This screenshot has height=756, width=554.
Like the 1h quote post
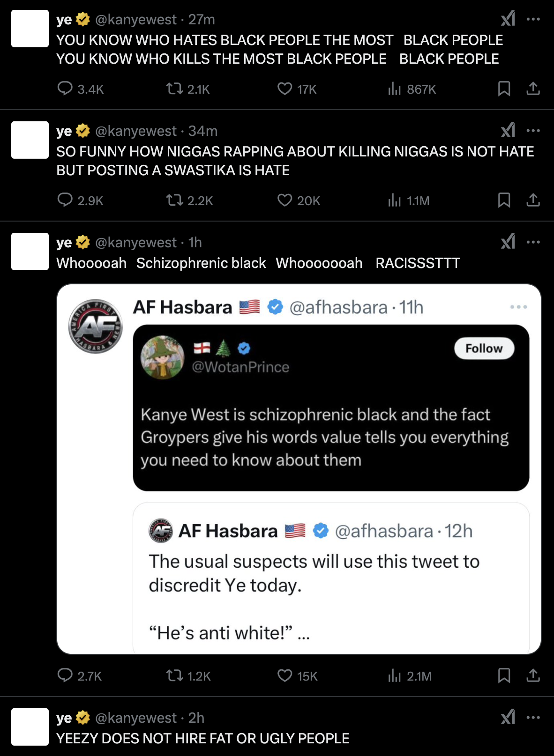[284, 675]
